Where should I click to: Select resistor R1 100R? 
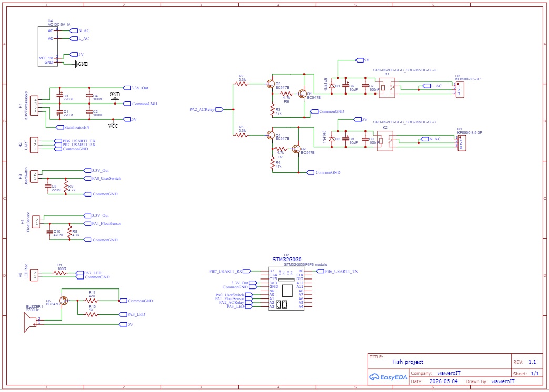[x=60, y=273]
